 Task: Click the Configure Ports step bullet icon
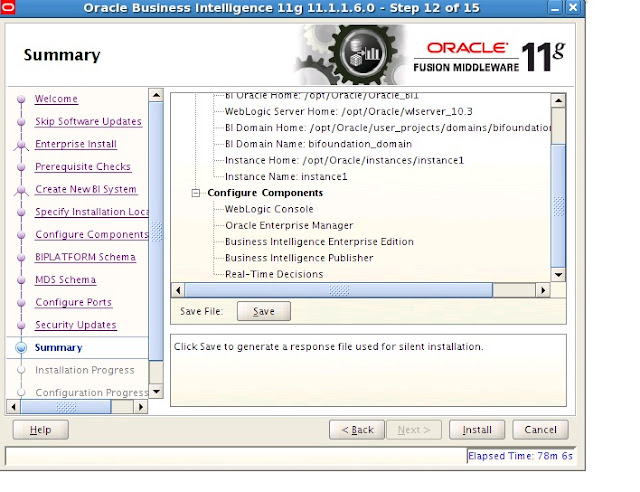pos(21,303)
